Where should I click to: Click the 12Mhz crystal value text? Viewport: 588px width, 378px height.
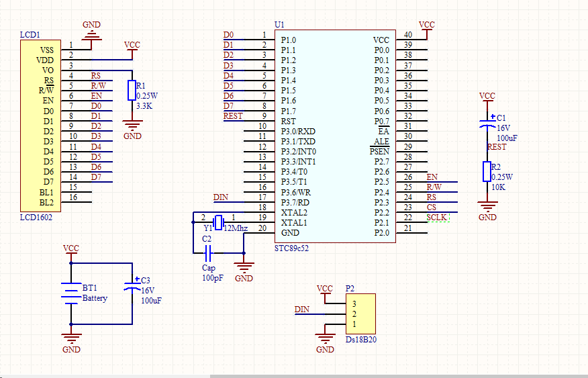pos(236,229)
